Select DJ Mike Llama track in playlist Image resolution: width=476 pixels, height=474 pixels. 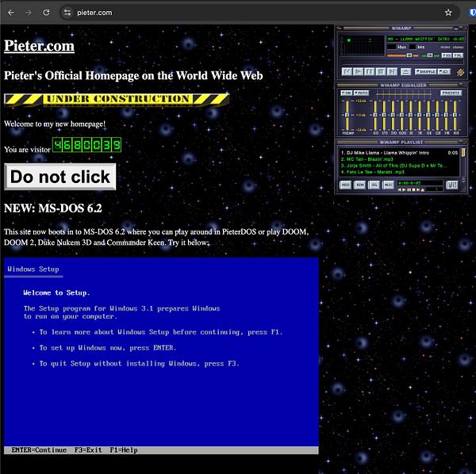click(399, 153)
